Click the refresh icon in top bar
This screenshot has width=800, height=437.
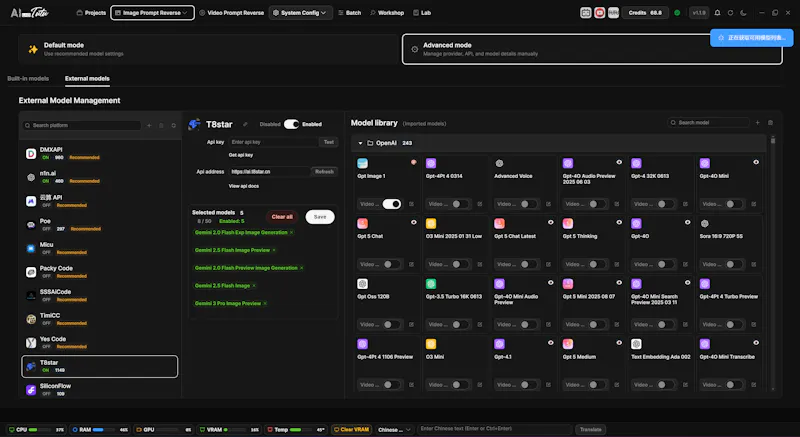(x=731, y=13)
